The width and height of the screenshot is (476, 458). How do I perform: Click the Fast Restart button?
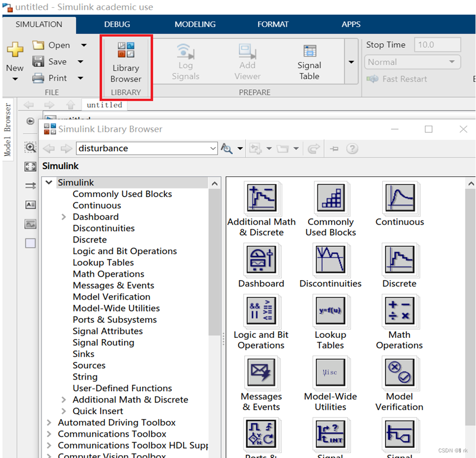click(396, 79)
